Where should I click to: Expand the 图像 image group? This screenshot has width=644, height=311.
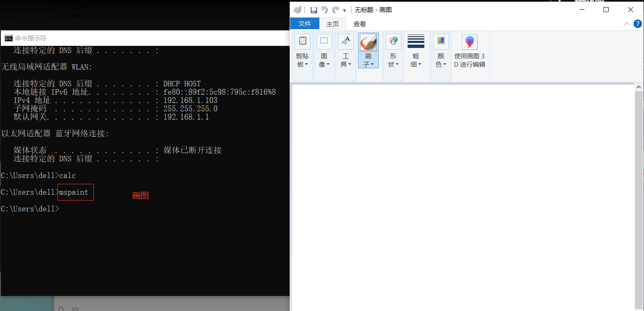point(324,57)
